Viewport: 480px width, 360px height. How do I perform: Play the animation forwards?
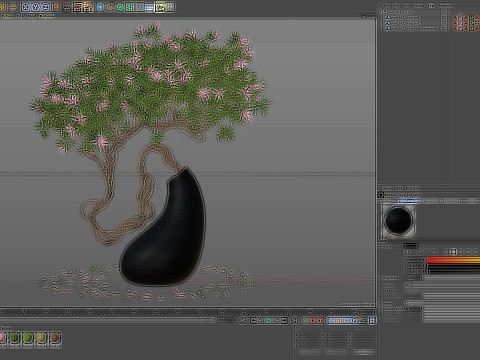pos(269,320)
